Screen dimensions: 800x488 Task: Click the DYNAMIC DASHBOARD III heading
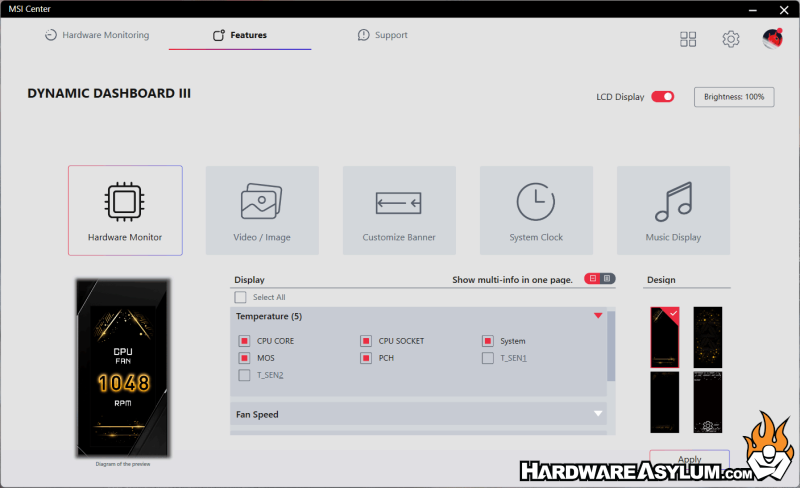click(x=109, y=93)
